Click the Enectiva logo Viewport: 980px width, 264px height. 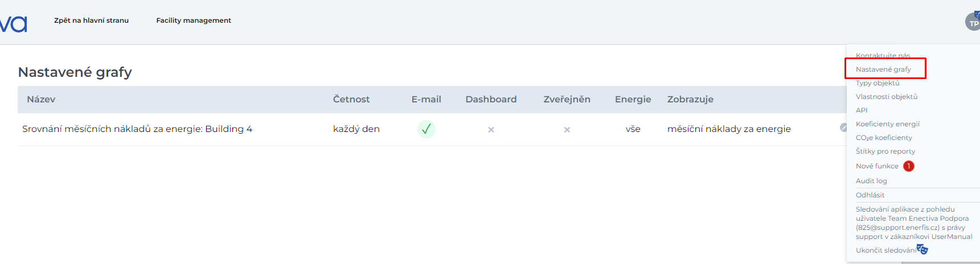coord(14,24)
